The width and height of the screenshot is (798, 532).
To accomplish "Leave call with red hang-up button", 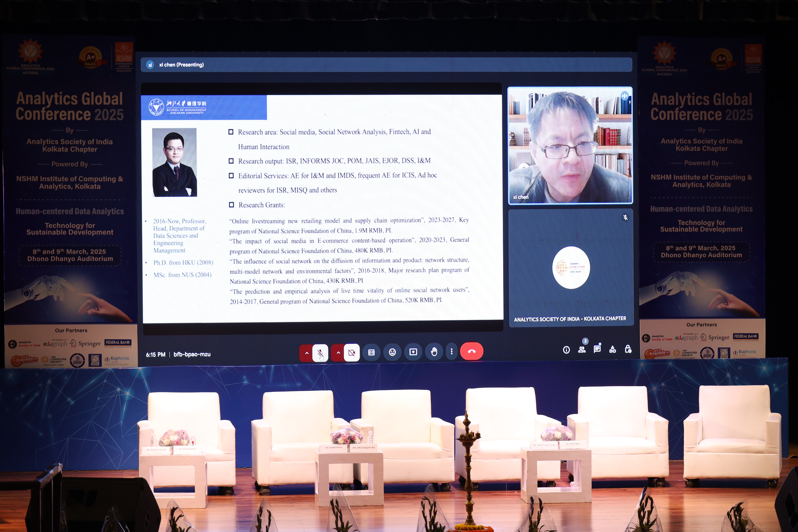I will pyautogui.click(x=472, y=351).
